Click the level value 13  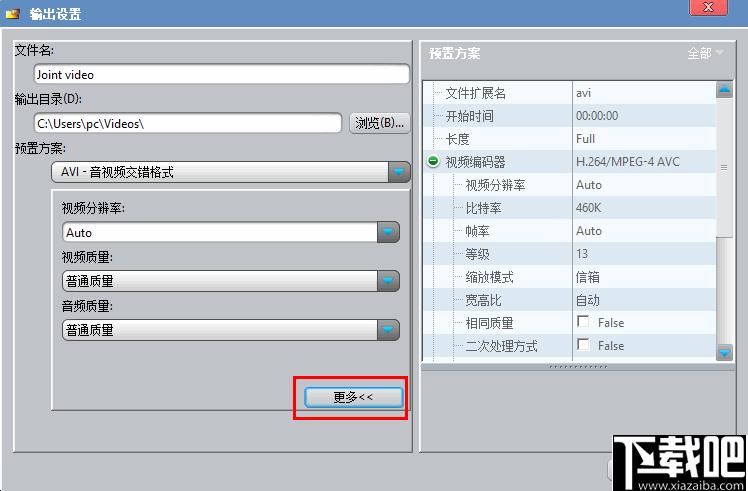click(x=582, y=254)
